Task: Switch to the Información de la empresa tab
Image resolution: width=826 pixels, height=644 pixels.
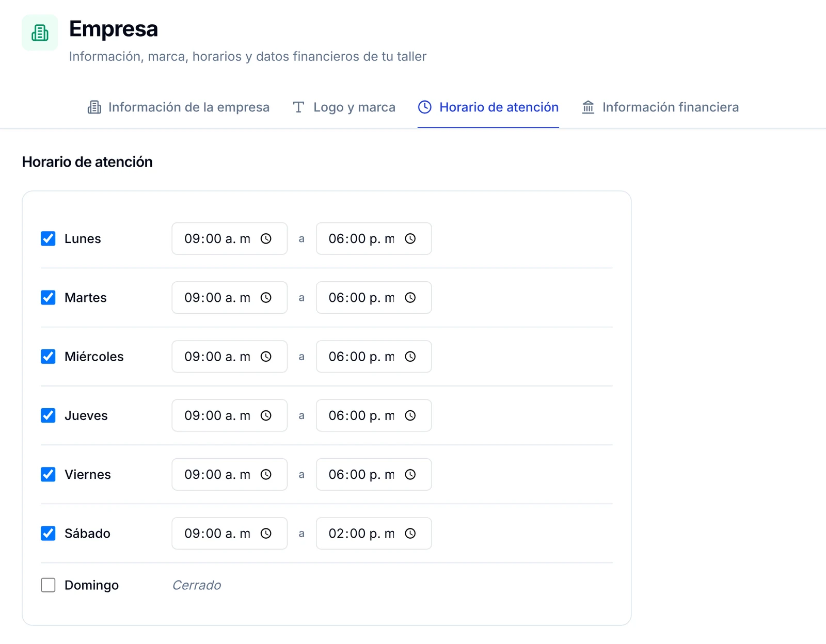Action: pos(178,107)
